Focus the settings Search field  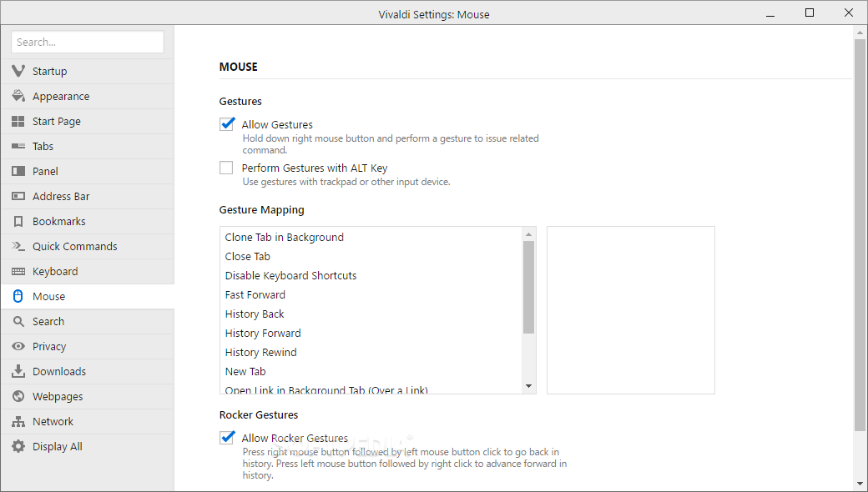(88, 42)
